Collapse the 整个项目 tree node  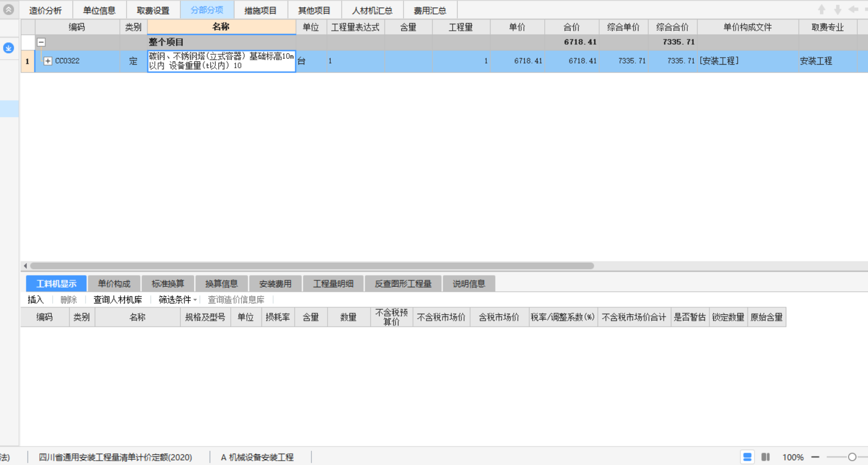41,42
